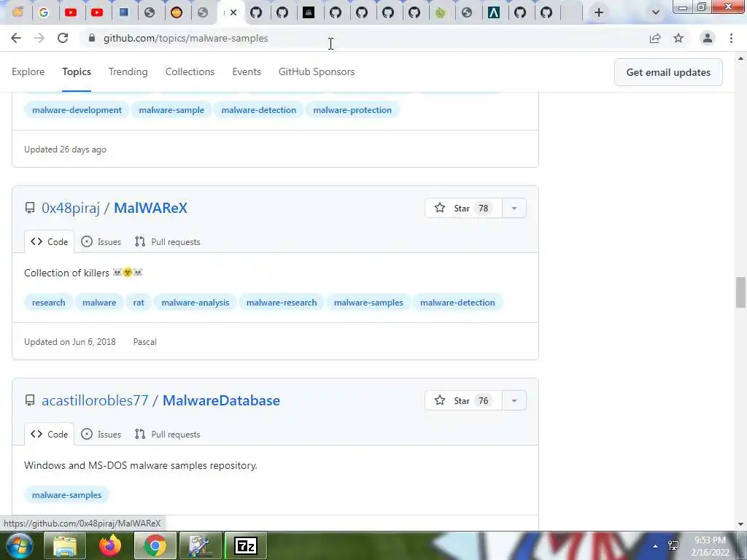747x560 pixels.
Task: Click the page vertical scrollbar thumb
Action: (740, 292)
